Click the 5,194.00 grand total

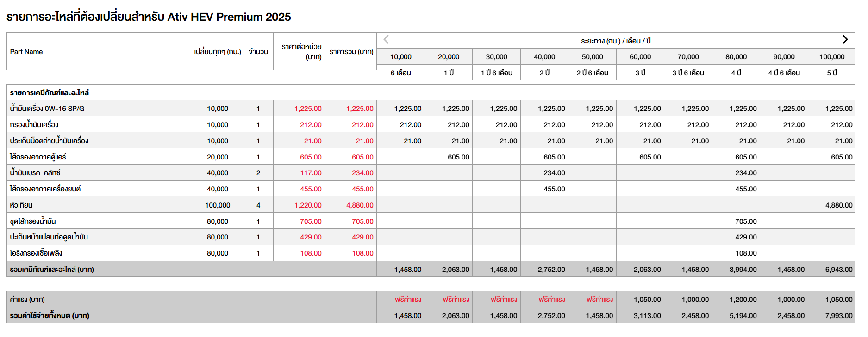coord(743,316)
